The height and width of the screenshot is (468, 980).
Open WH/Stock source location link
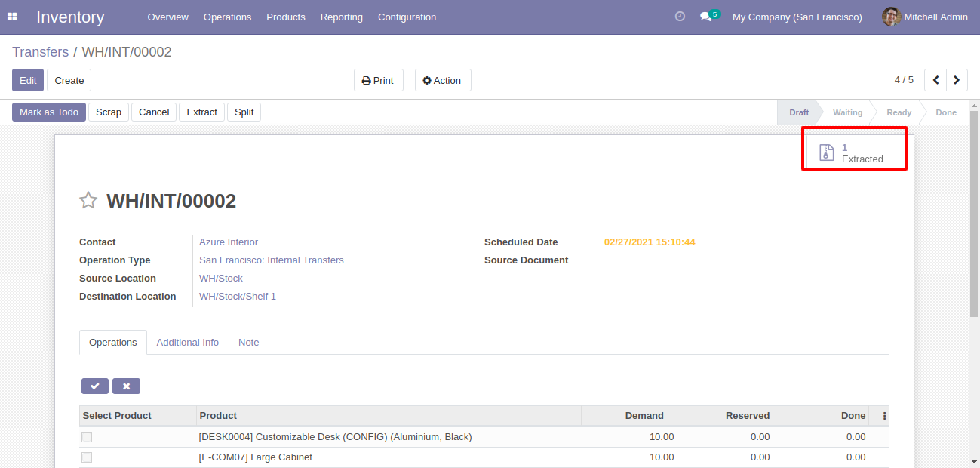(221, 279)
